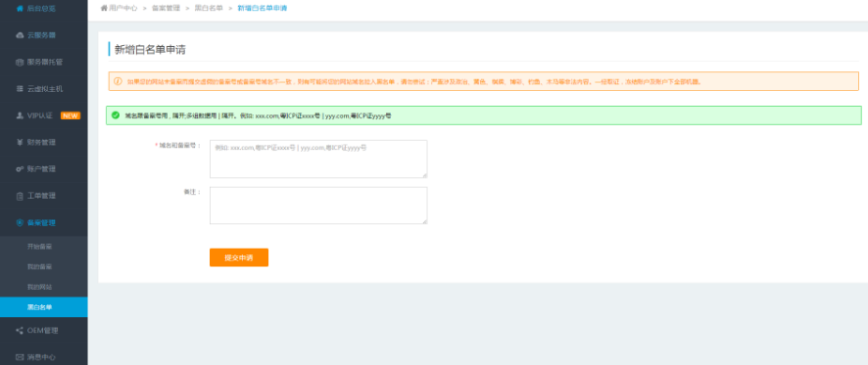The image size is (868, 365).
Task: Go to 我的备案 submenu item
Action: [39, 266]
